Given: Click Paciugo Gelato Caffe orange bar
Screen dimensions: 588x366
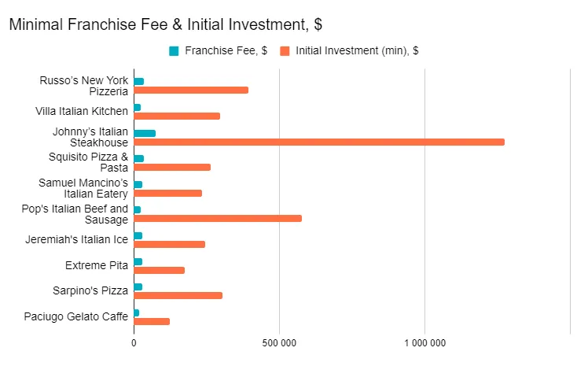Looking at the screenshot, I should pos(152,321).
